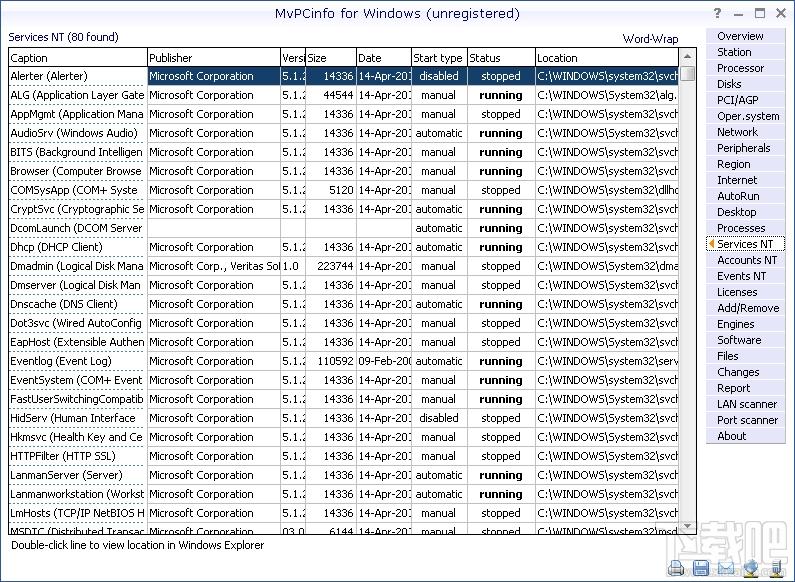Select the BITS (Background Intelligen row

pyautogui.click(x=344, y=152)
